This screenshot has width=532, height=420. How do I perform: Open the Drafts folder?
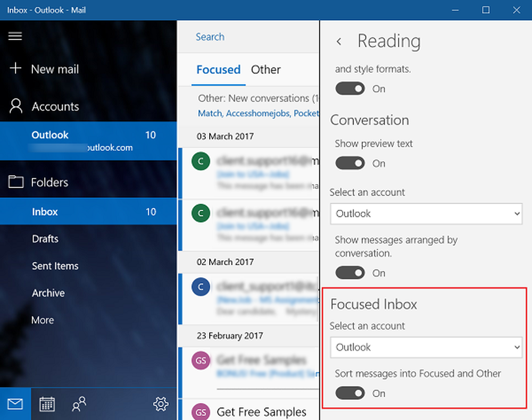tap(45, 239)
